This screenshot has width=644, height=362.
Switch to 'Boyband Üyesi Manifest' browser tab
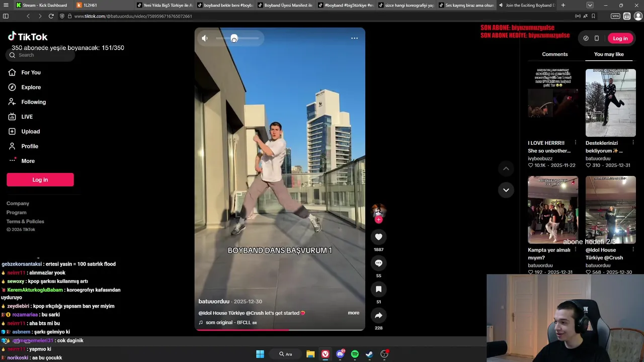pos(284,5)
